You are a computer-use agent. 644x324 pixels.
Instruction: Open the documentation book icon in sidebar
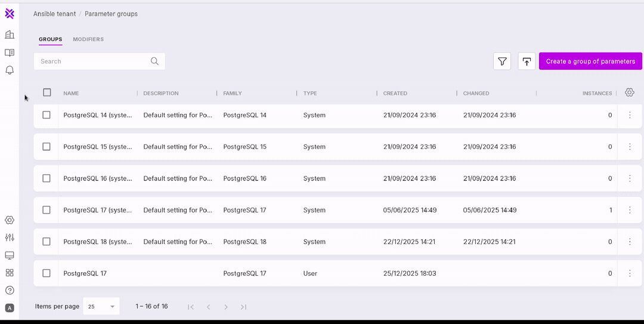click(x=10, y=53)
